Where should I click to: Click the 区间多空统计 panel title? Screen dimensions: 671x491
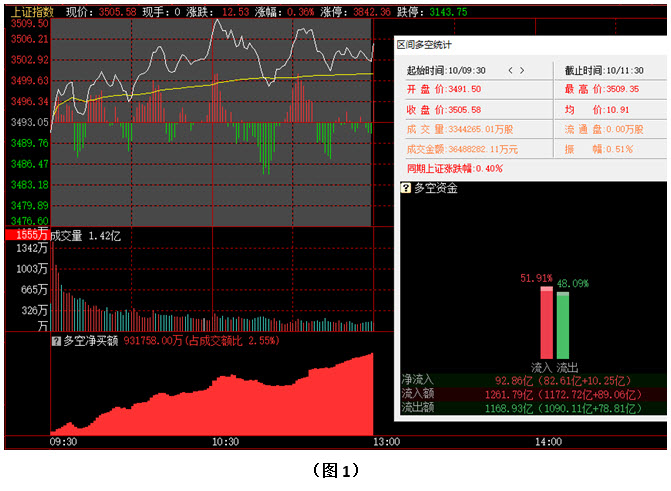(x=424, y=45)
